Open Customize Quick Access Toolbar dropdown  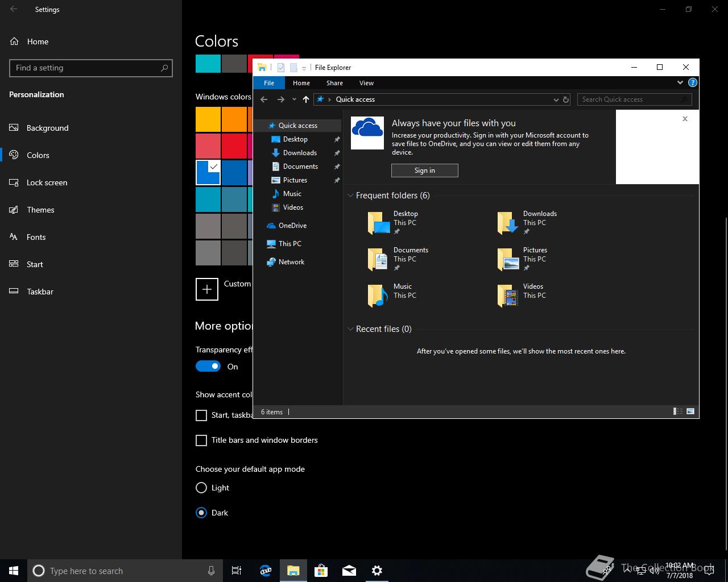point(304,68)
